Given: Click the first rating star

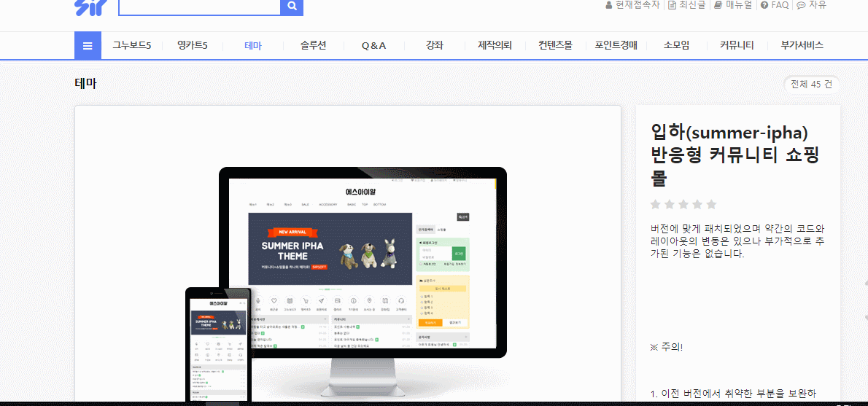Looking at the screenshot, I should [656, 205].
